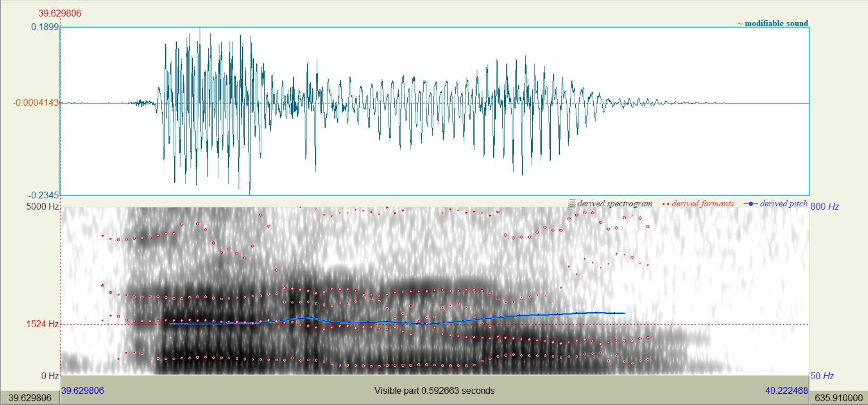Screen dimensions: 868x405
Task: Click the window end time 40.222468
Action: (786, 391)
